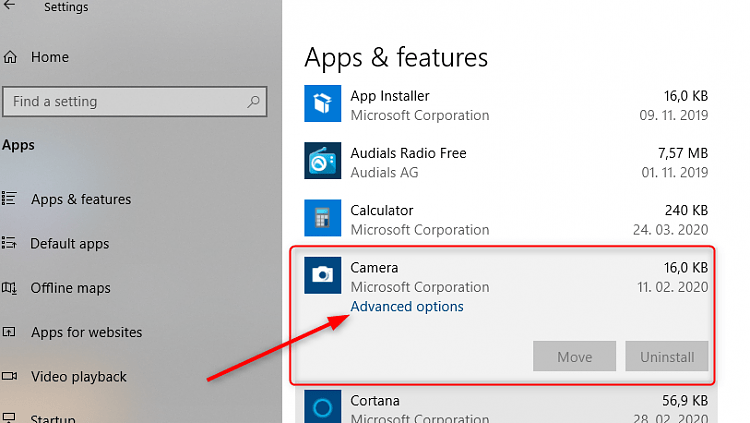Open Advanced options for Camera
This screenshot has height=423, width=750.
coord(407,307)
